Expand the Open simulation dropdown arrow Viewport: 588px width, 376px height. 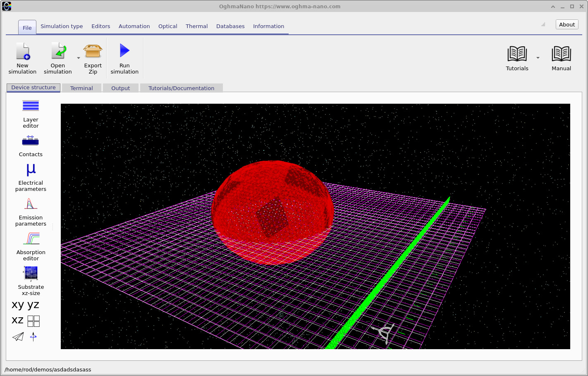[x=79, y=58]
